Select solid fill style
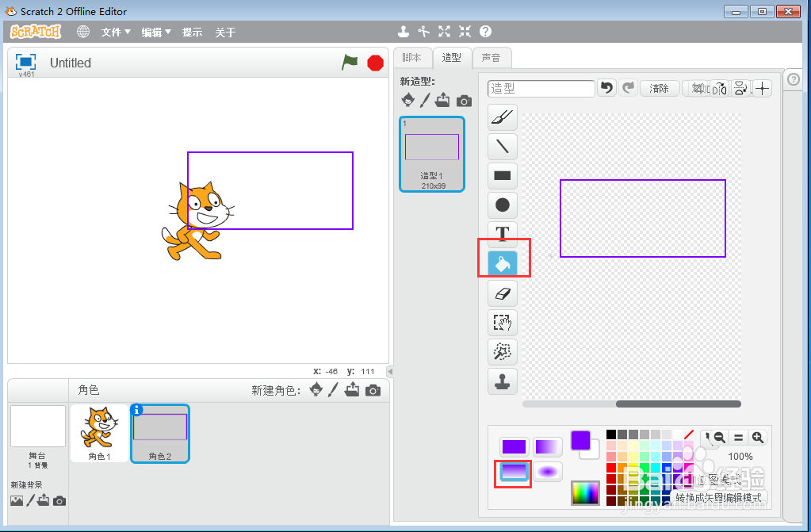Screen dimensions: 811x532 515,446
